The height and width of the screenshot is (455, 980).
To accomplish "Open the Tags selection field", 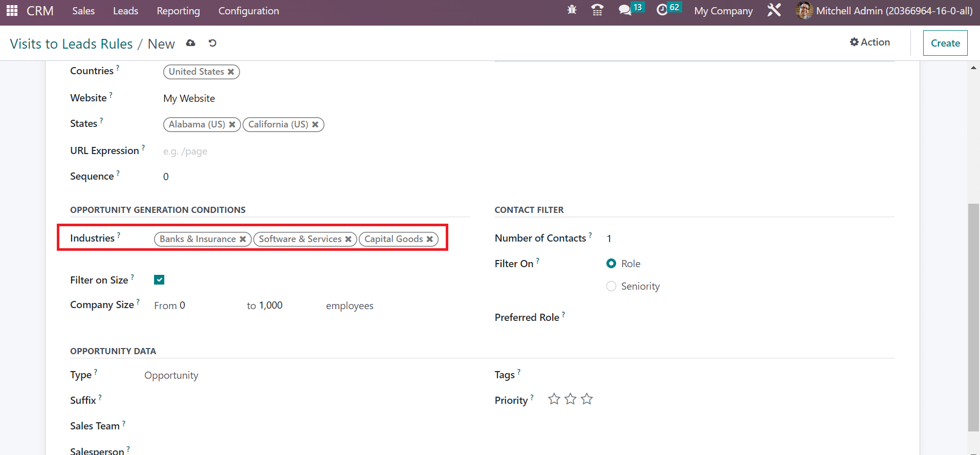I will [721, 375].
